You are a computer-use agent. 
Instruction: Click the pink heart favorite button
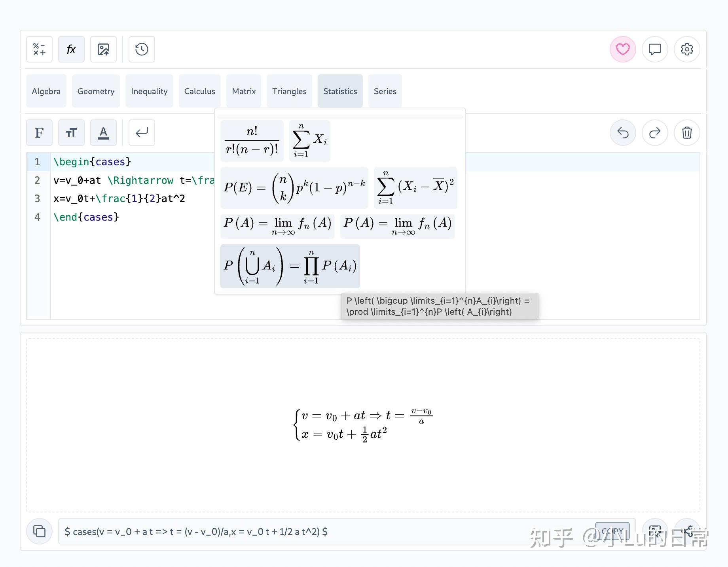click(x=623, y=49)
